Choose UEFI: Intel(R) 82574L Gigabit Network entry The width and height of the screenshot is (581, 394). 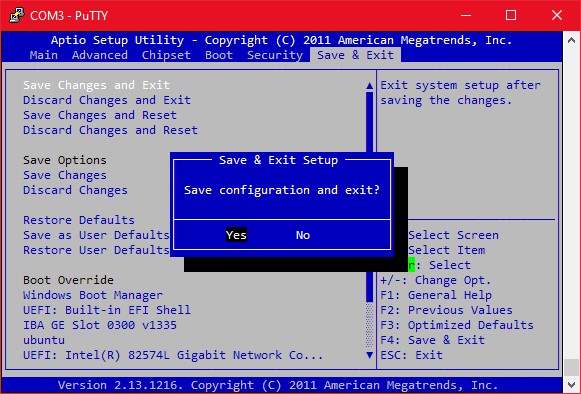point(173,355)
